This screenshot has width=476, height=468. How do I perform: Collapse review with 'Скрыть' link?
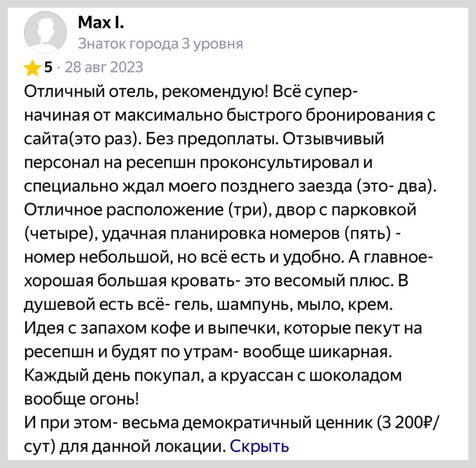(259, 445)
